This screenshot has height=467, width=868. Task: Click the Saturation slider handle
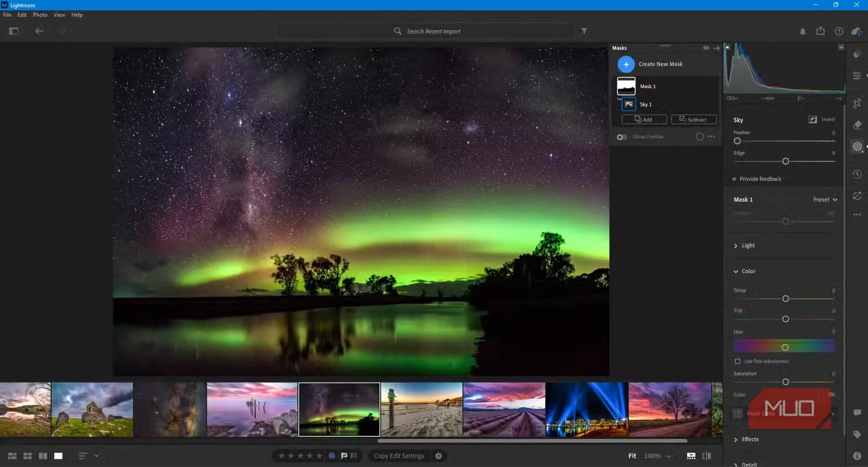(x=785, y=382)
